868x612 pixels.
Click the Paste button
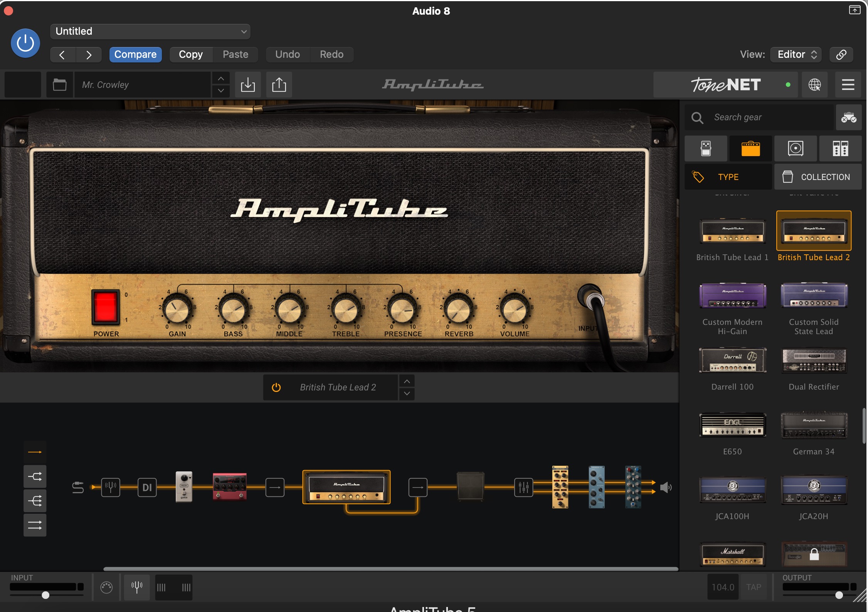pyautogui.click(x=236, y=54)
